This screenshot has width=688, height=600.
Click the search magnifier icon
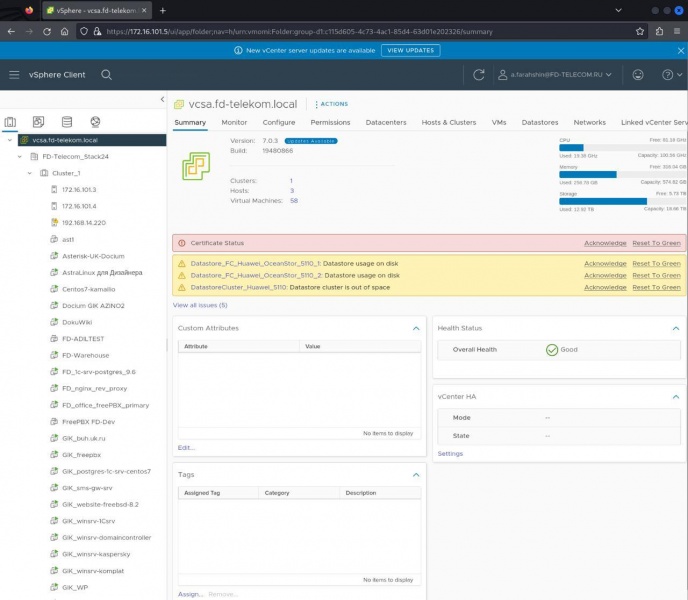(106, 75)
